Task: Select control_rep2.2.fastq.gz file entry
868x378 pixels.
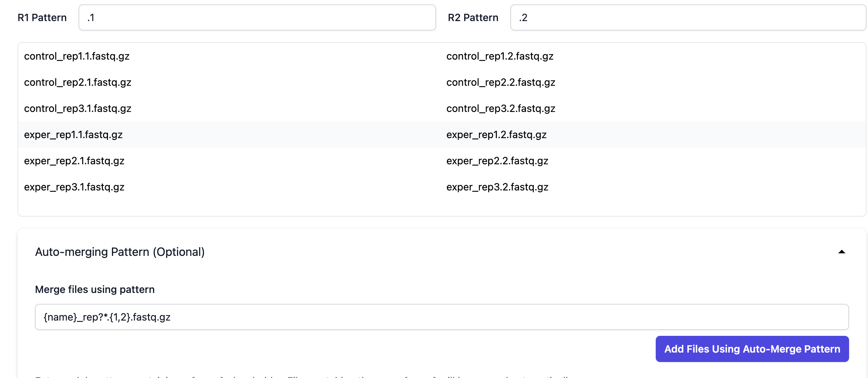Action: coord(501,83)
